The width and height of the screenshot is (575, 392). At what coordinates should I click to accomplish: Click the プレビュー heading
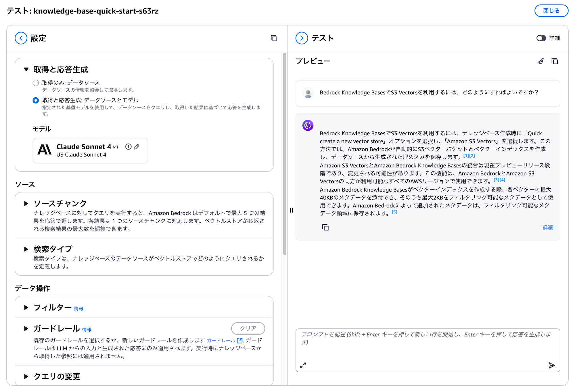(x=313, y=61)
